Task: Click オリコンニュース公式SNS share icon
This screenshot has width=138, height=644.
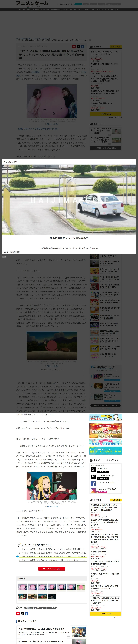Action: point(91,460)
